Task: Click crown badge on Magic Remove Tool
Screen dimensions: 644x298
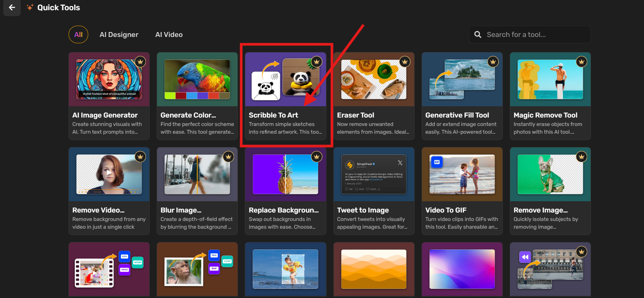Action: point(582,62)
